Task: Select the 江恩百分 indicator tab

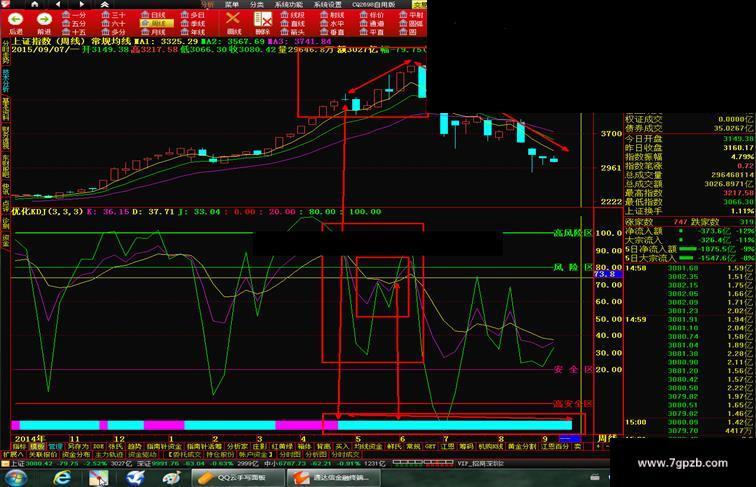Action: (x=555, y=446)
